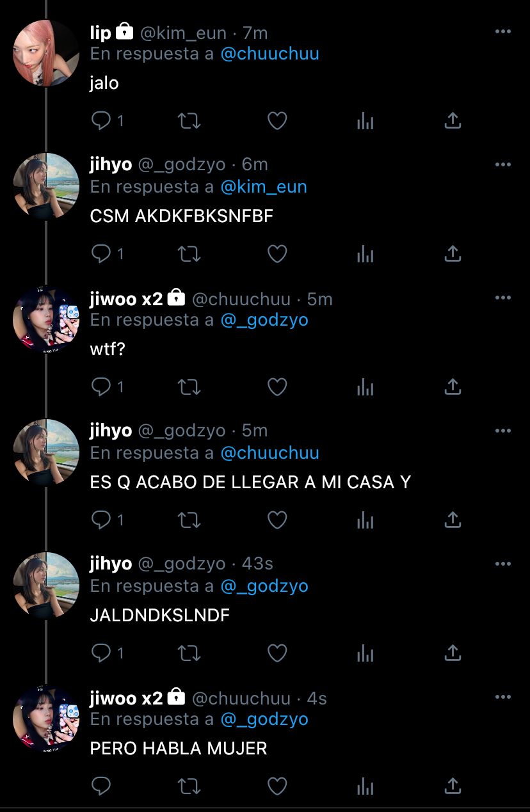View analytics of the "JALDNDKSLNDF" tweet
The height and width of the screenshot is (812, 530).
(x=365, y=653)
